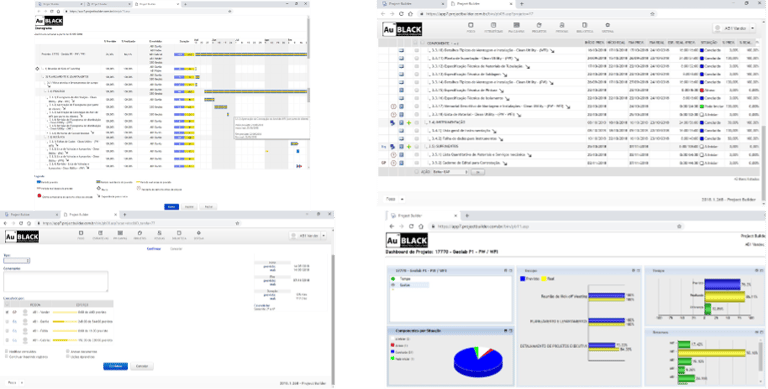The height and width of the screenshot is (389, 768).
Task: Click yellow Real legend swatch in the dashboard
Action: coord(544,279)
